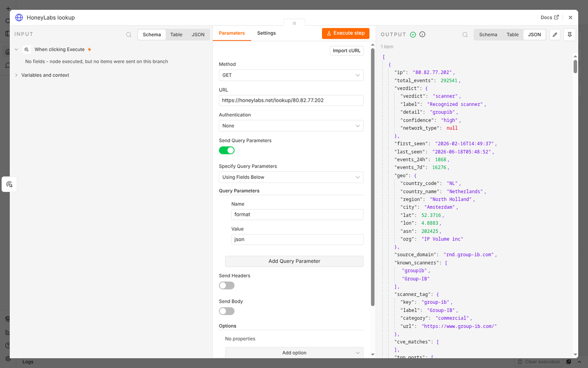
Task: Click last_seen value "2026-06-18T05:48:52"
Action: tap(462, 152)
